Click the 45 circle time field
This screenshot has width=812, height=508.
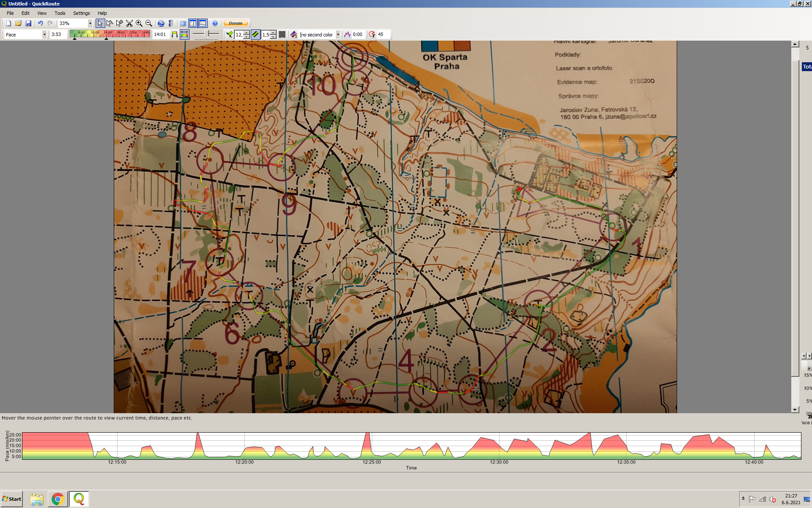click(383, 35)
